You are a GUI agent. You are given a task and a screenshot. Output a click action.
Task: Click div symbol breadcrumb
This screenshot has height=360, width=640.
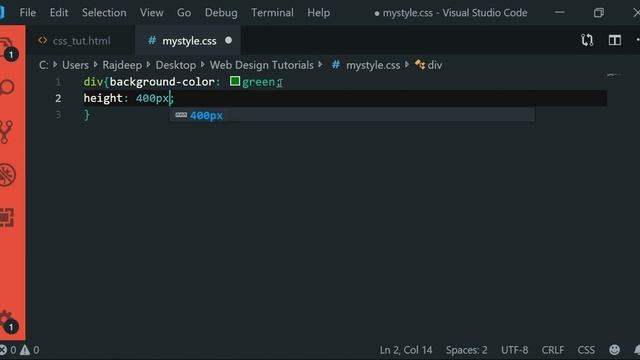(x=435, y=65)
